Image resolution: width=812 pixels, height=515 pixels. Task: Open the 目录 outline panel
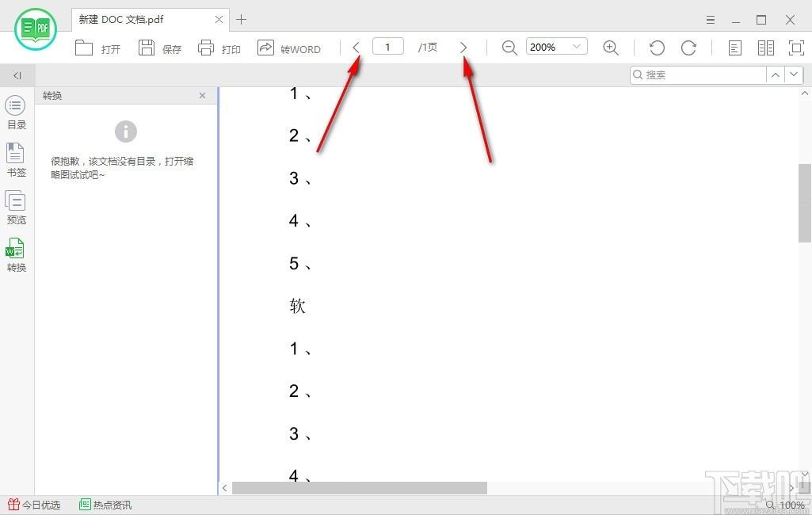(x=16, y=113)
